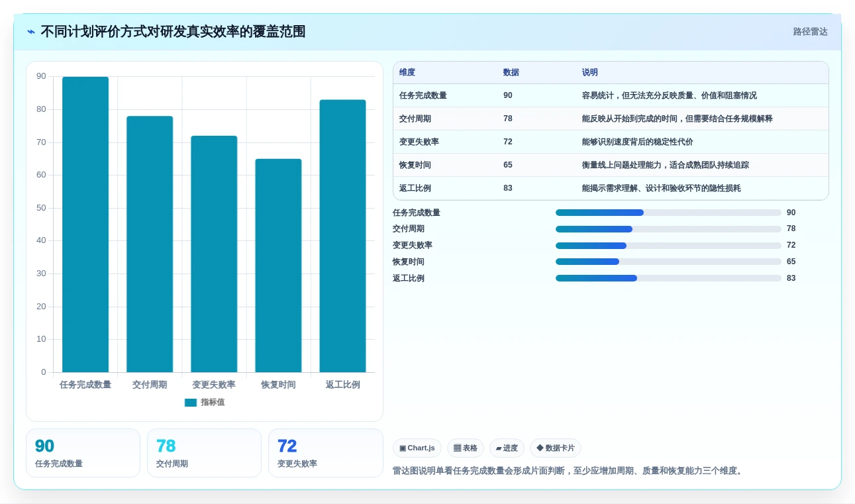This screenshot has height=504, width=855.
Task: Open the 72 变更失败率 data card
Action: coord(326,453)
